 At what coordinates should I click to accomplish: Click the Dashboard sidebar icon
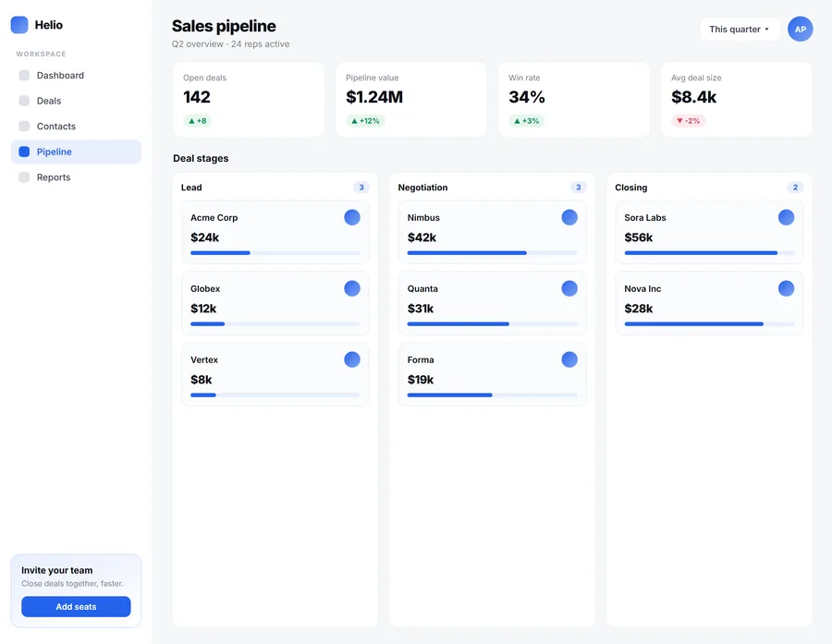click(24, 76)
